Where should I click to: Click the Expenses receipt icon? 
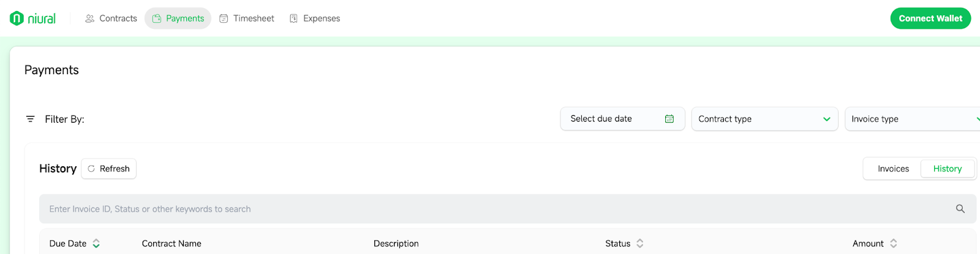click(x=293, y=18)
